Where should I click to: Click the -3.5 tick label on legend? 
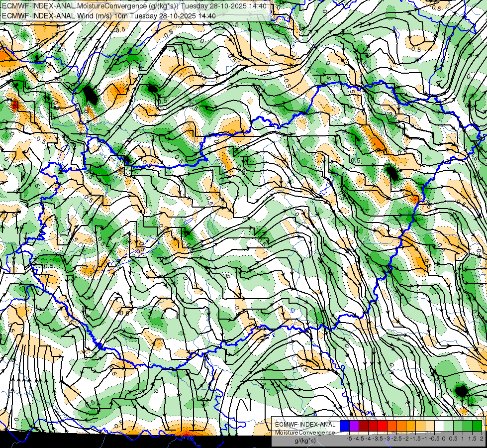pyautogui.click(x=378, y=439)
